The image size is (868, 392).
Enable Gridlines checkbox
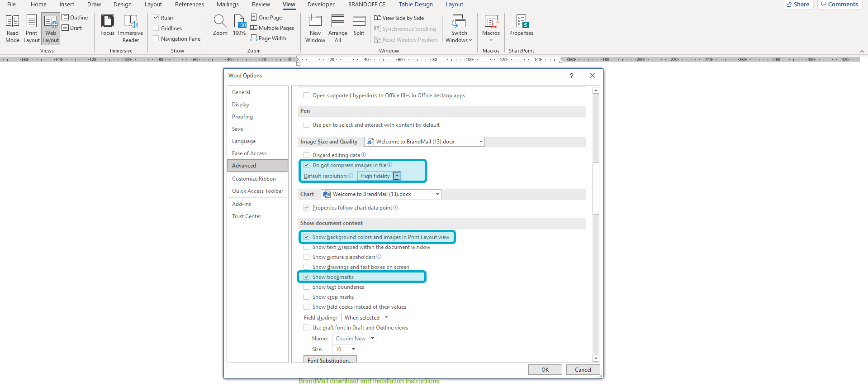156,28
